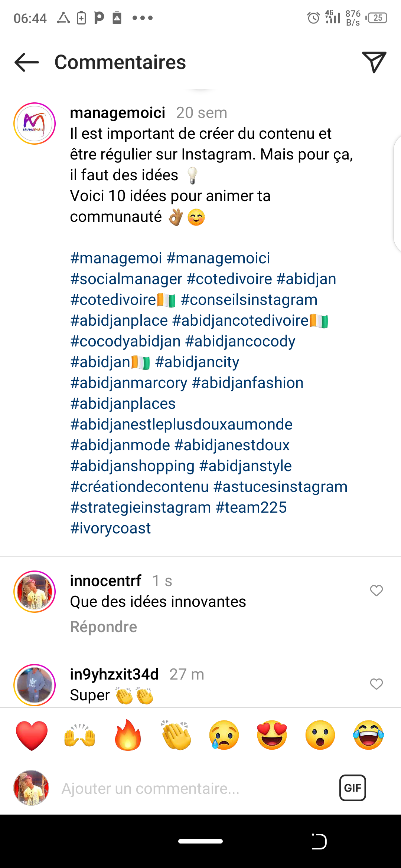
Task: Insert the raised hands quick emoji
Action: pyautogui.click(x=80, y=735)
